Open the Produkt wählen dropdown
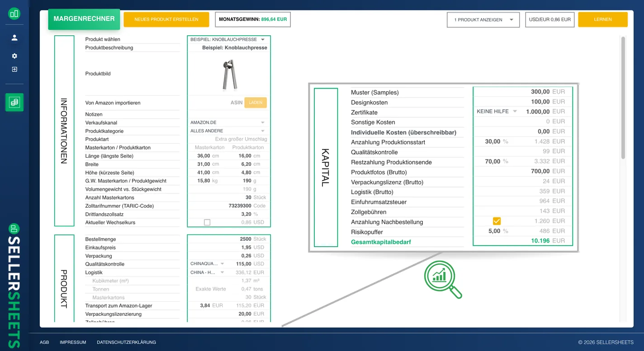The image size is (644, 351). tap(228, 40)
